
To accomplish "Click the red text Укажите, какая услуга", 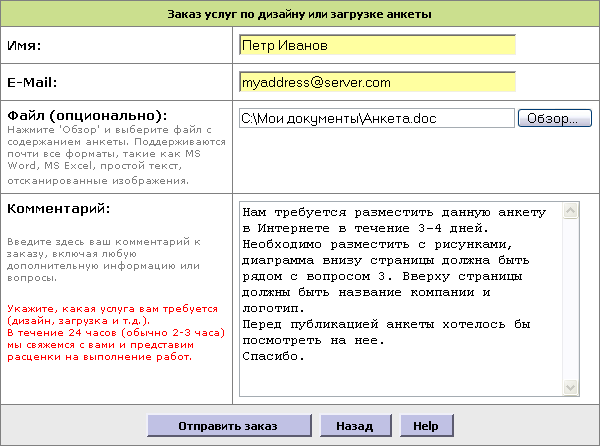I will point(112,314).
